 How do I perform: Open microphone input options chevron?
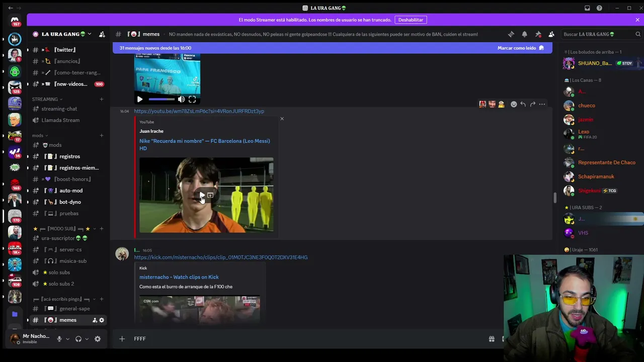click(x=67, y=339)
